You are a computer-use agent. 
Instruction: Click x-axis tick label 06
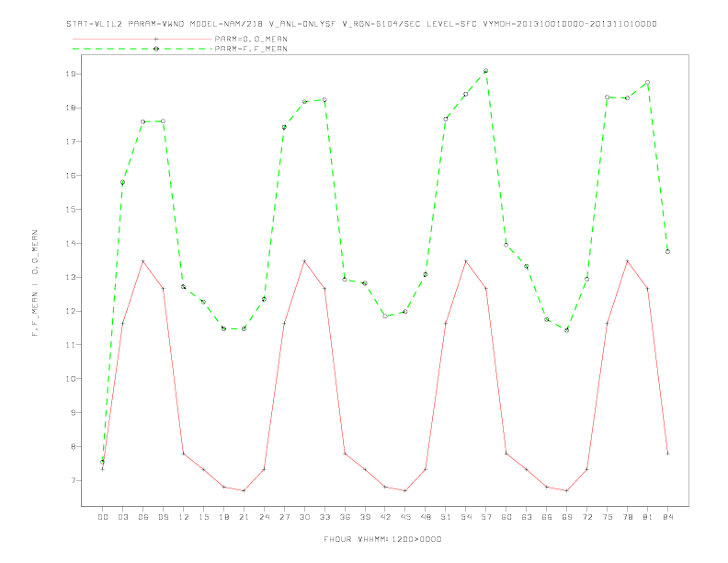click(x=143, y=517)
